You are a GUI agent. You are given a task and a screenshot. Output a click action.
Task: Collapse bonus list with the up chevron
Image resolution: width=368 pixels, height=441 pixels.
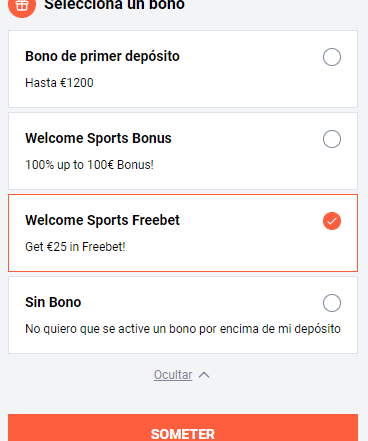pyautogui.click(x=204, y=375)
